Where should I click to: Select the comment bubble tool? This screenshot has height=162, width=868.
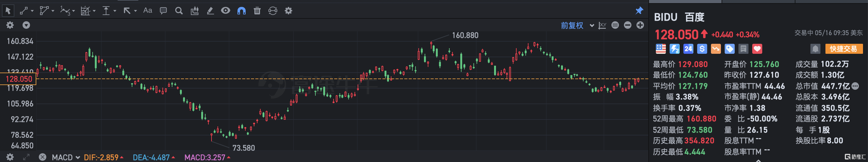pyautogui.click(x=163, y=11)
